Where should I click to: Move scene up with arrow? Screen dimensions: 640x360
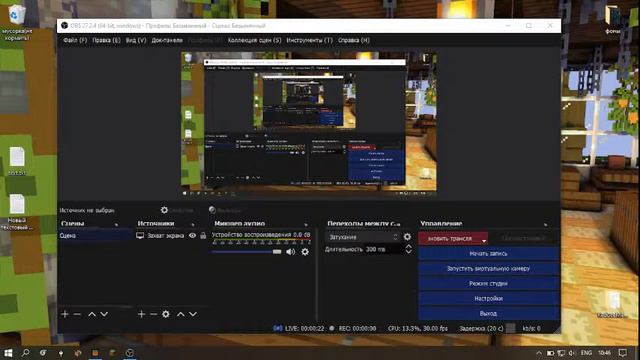click(92, 314)
